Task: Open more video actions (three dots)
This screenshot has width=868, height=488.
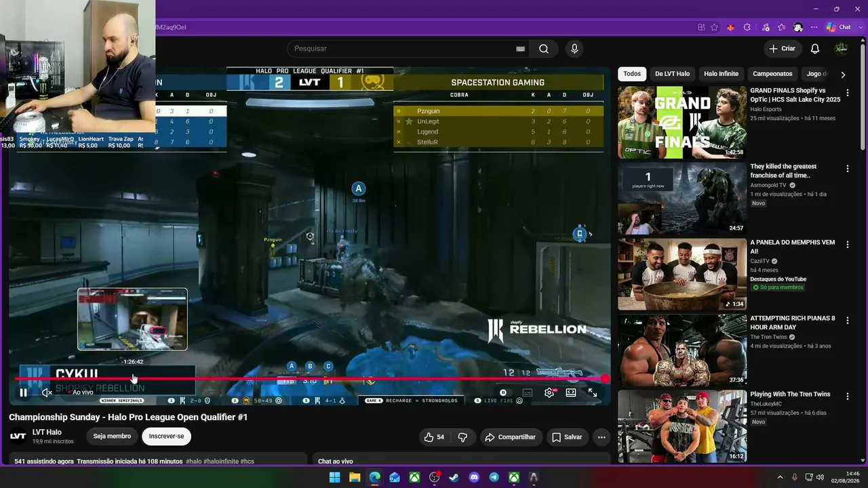Action: (601, 437)
